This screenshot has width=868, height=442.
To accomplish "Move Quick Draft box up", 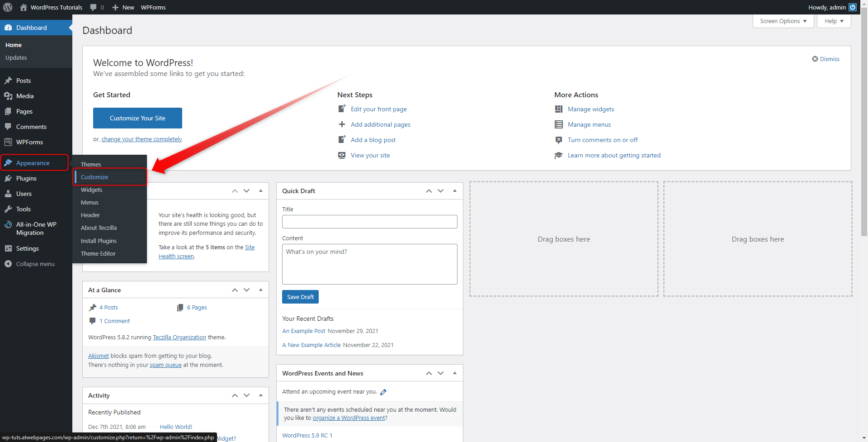I will pos(429,191).
